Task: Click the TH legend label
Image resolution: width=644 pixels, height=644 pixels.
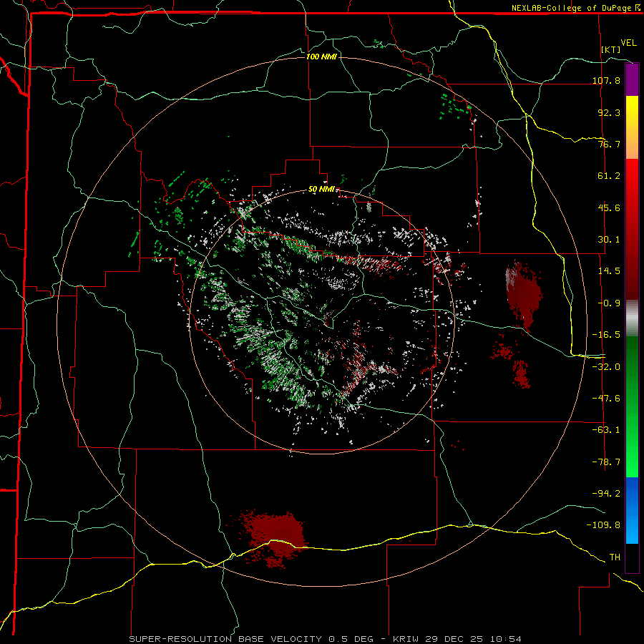Action: tap(615, 557)
